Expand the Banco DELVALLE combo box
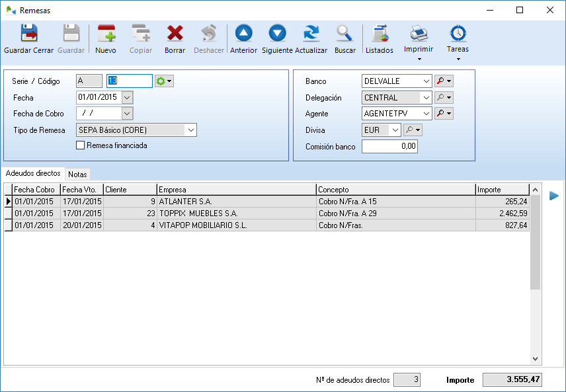This screenshot has height=392, width=566. [x=426, y=81]
